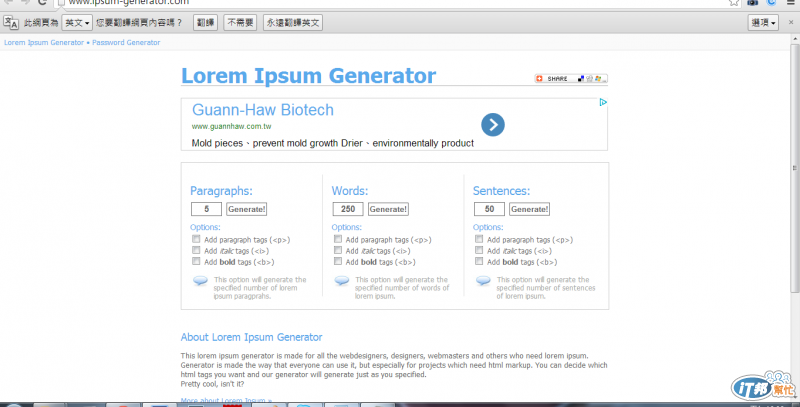Screen dimensions: 800x407
Task: Open the Password Generator link
Action: pos(126,42)
